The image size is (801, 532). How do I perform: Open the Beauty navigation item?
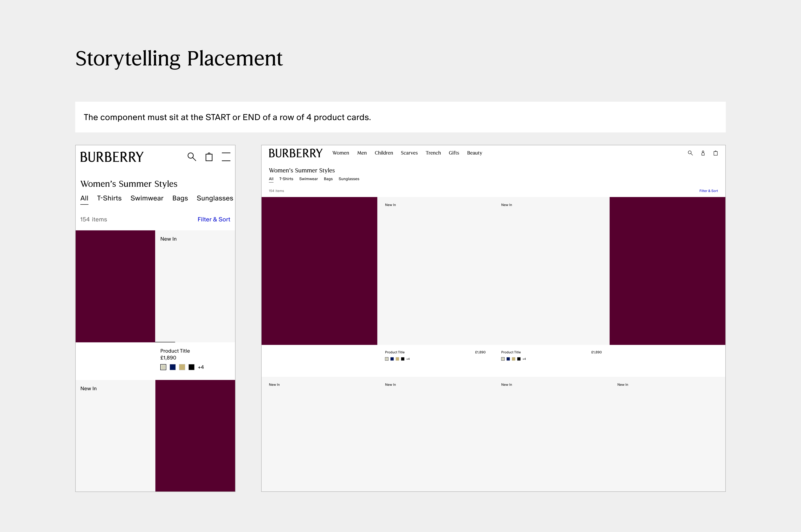(x=474, y=153)
